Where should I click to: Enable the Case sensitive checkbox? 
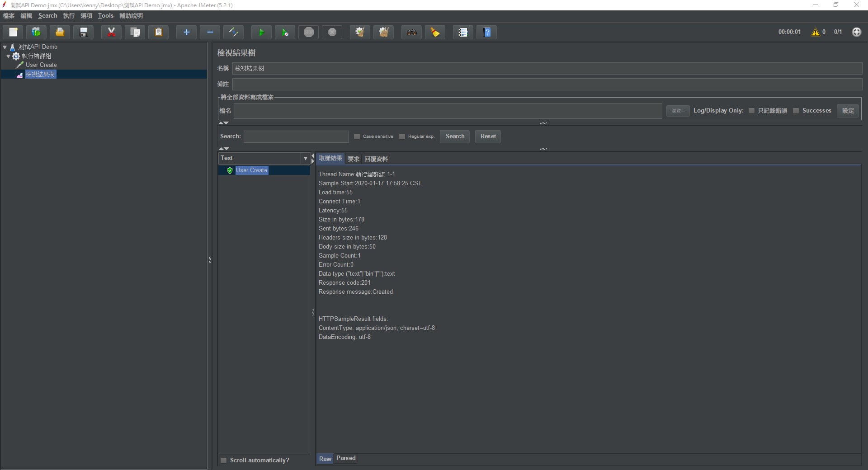(357, 136)
